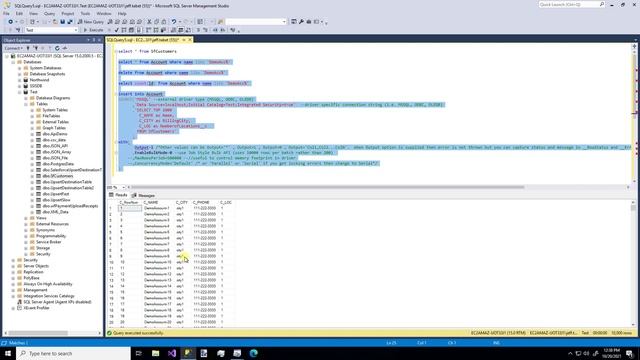Open the Windows Start menu

tap(8, 353)
